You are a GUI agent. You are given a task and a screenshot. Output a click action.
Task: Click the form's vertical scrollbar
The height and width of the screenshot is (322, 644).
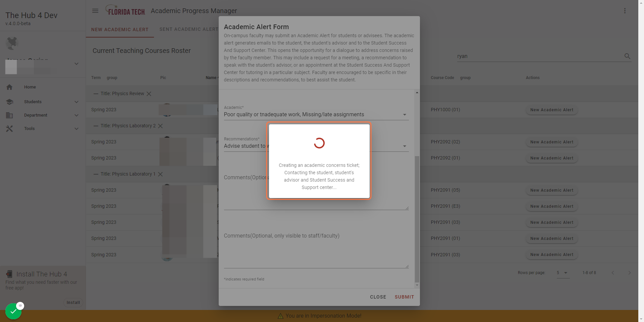pos(417,219)
